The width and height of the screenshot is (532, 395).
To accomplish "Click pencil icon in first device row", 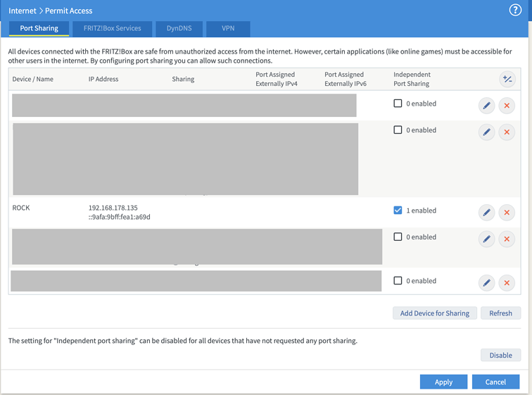I will point(486,106).
